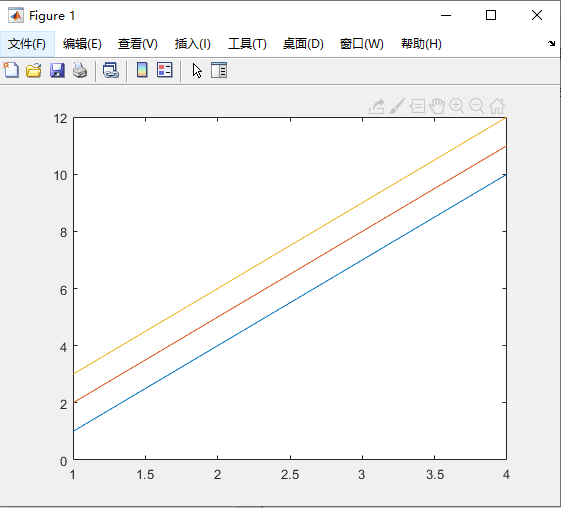561x508 pixels.
Task: Click the Figure 1 window title
Action: [52, 16]
